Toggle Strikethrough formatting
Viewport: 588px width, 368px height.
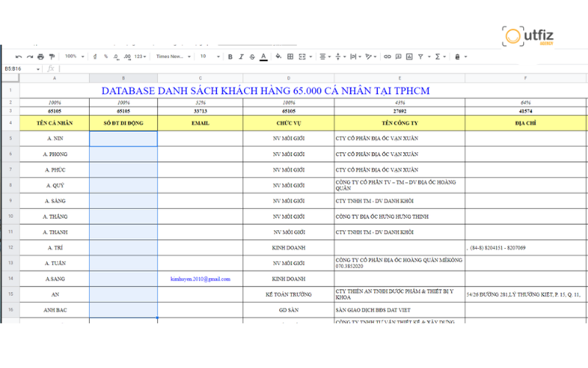(x=252, y=57)
